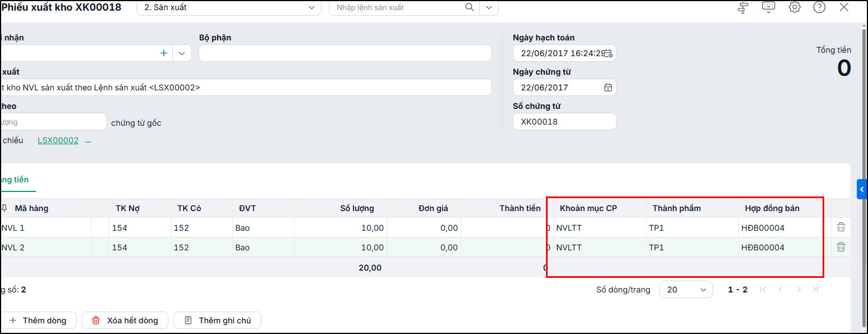Image resolution: width=868 pixels, height=334 pixels.
Task: Go to first page of the grid
Action: 763,290
